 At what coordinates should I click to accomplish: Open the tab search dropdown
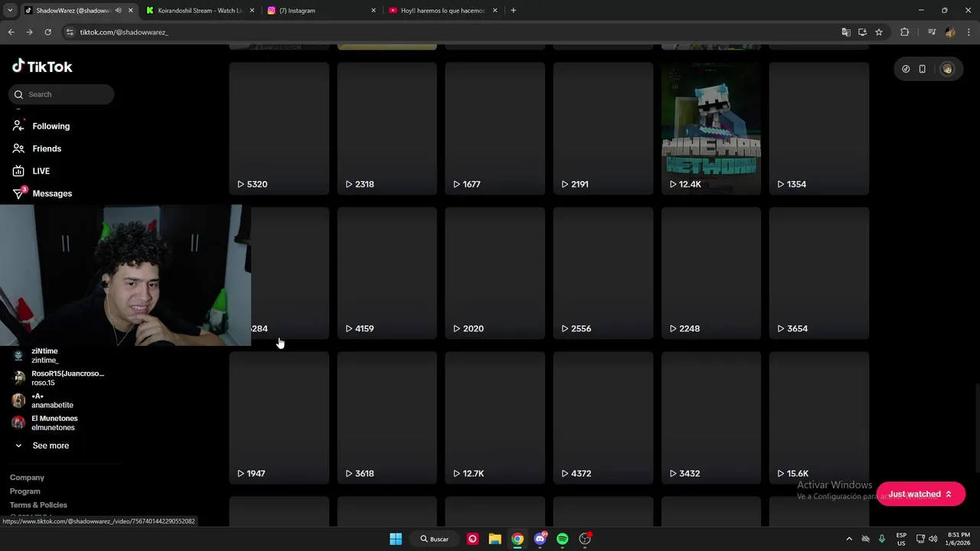[x=10, y=11]
